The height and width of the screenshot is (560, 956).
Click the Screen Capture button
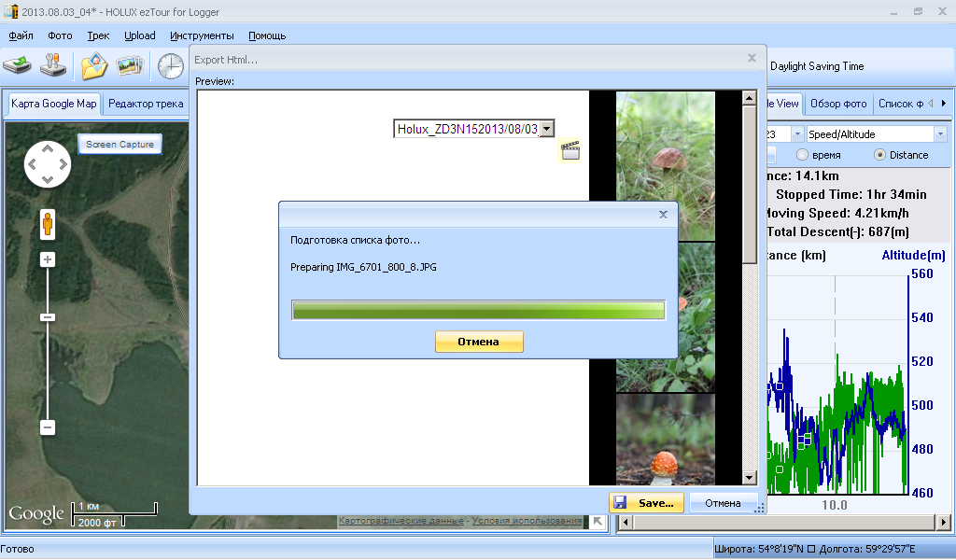[119, 145]
